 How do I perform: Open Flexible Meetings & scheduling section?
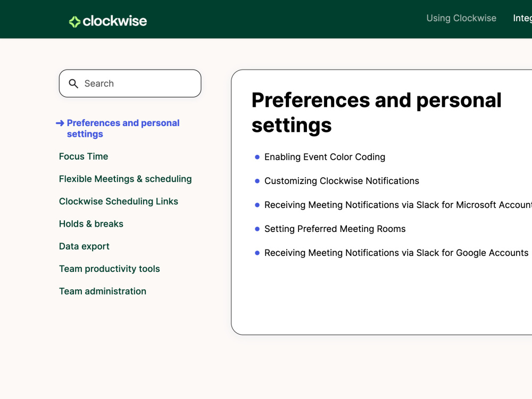click(x=125, y=179)
